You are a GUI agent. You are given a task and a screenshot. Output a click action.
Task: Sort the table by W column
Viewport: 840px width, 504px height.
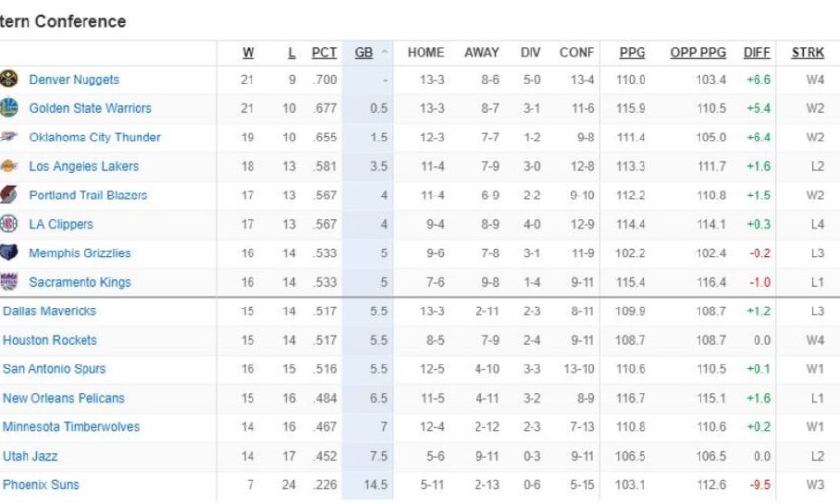point(248,53)
